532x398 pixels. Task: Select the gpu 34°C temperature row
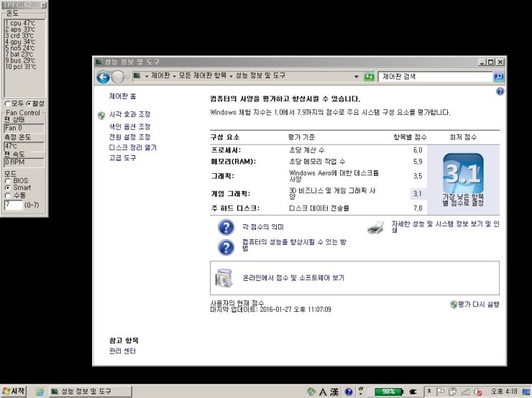pos(20,42)
